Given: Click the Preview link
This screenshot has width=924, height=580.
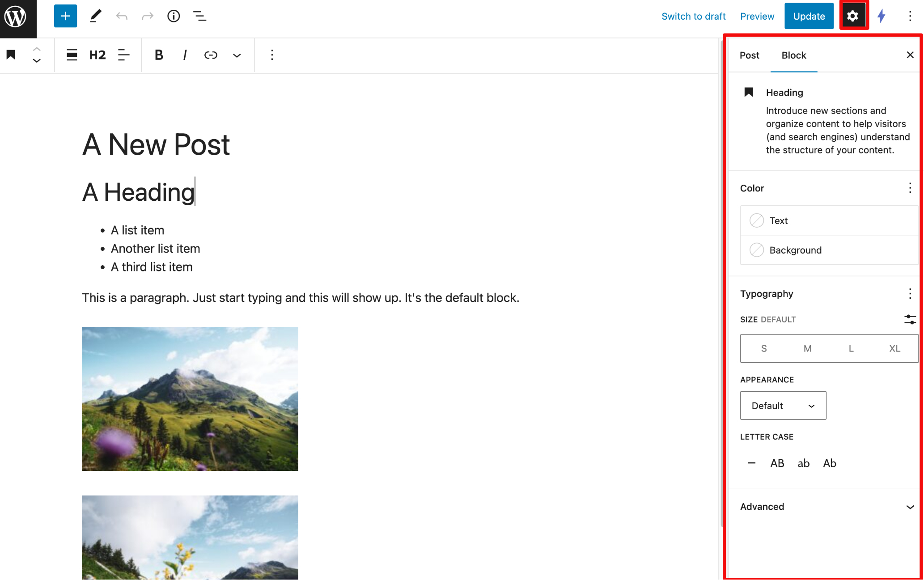Looking at the screenshot, I should click(x=757, y=17).
